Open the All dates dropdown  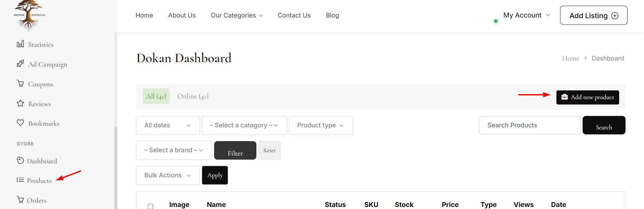[x=168, y=125]
